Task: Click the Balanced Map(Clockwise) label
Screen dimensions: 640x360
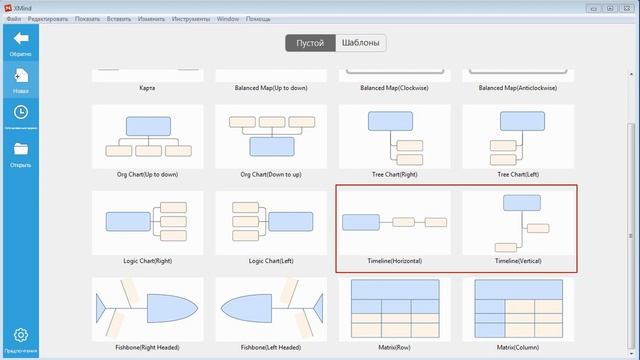Action: (394, 88)
